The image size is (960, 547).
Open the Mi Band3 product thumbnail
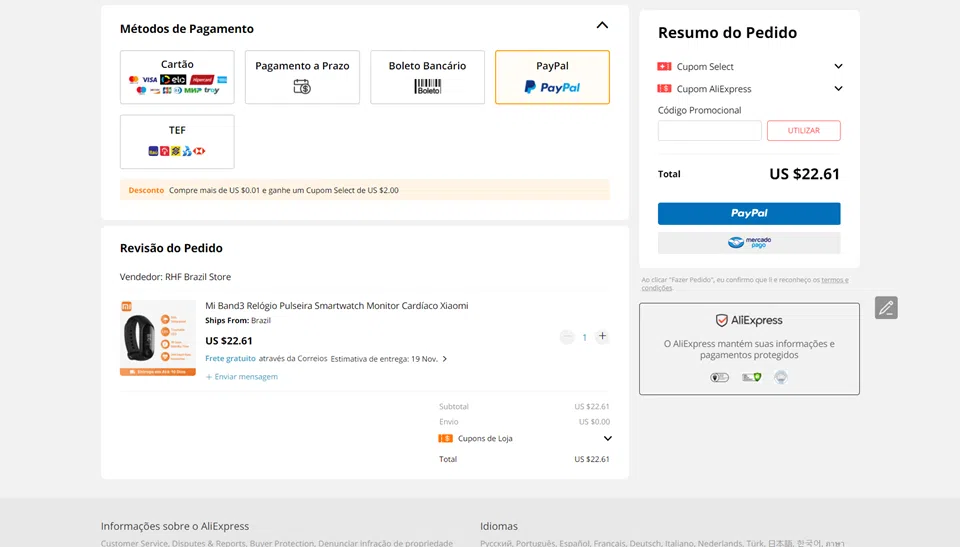point(158,338)
